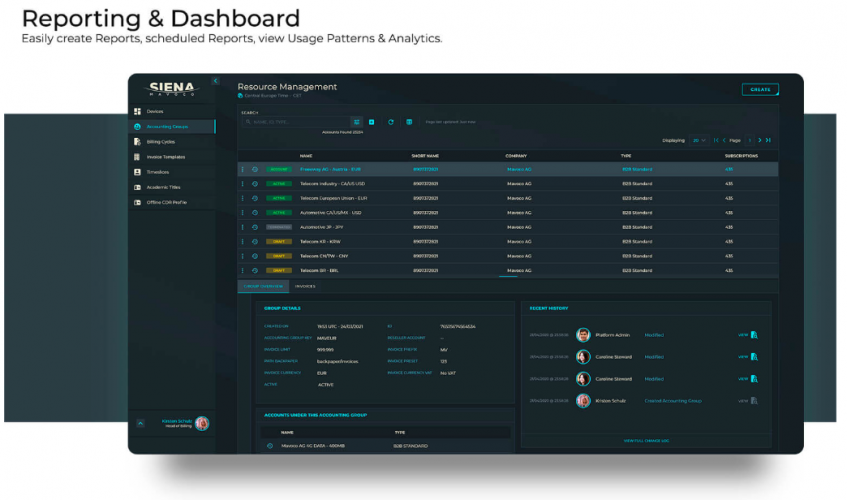
Task: Switch to the Group Overview tab
Action: [x=263, y=286]
